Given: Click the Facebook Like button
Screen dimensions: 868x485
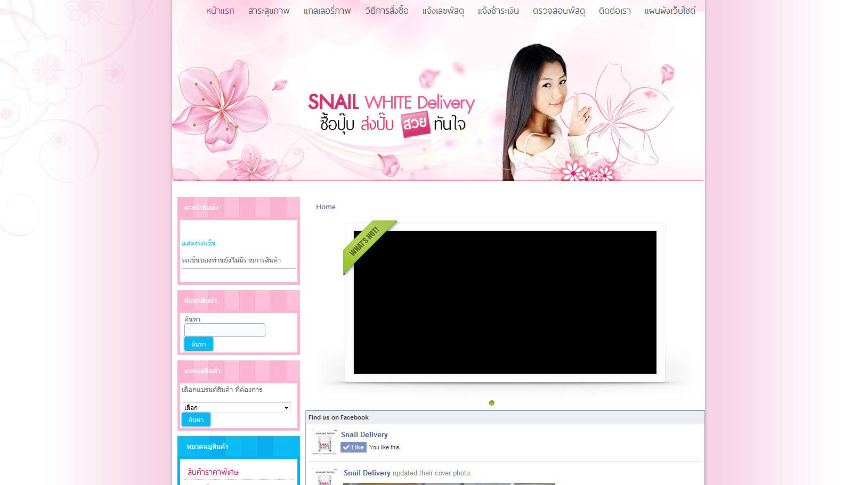Looking at the screenshot, I should coord(354,447).
